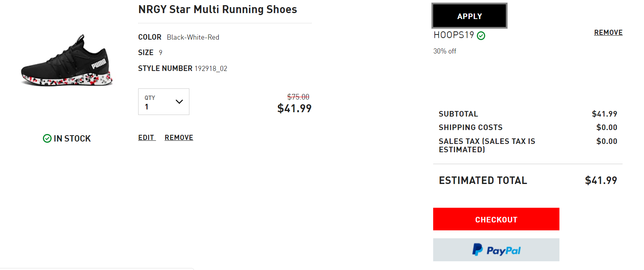The width and height of the screenshot is (644, 270).
Task: Click the PayPal P logo icon
Action: [x=477, y=249]
